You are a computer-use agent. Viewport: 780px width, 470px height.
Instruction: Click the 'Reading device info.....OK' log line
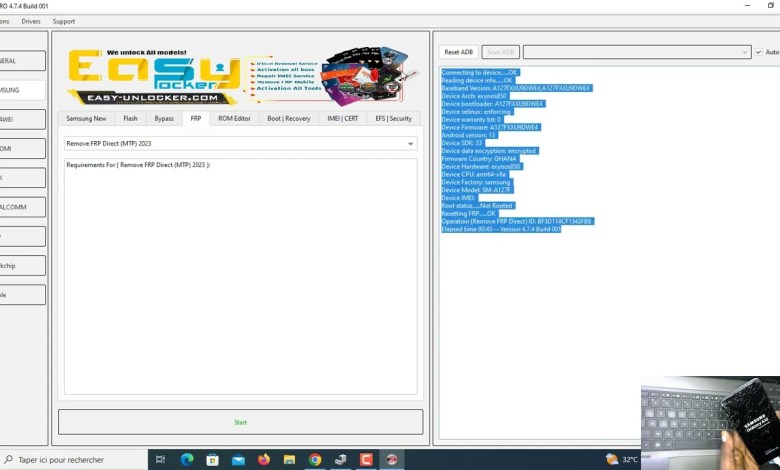[x=477, y=80]
